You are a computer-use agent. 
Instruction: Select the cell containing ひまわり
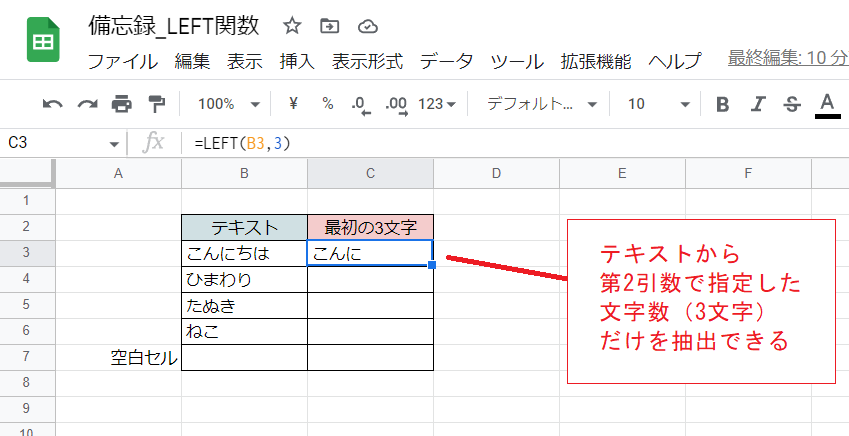click(244, 279)
